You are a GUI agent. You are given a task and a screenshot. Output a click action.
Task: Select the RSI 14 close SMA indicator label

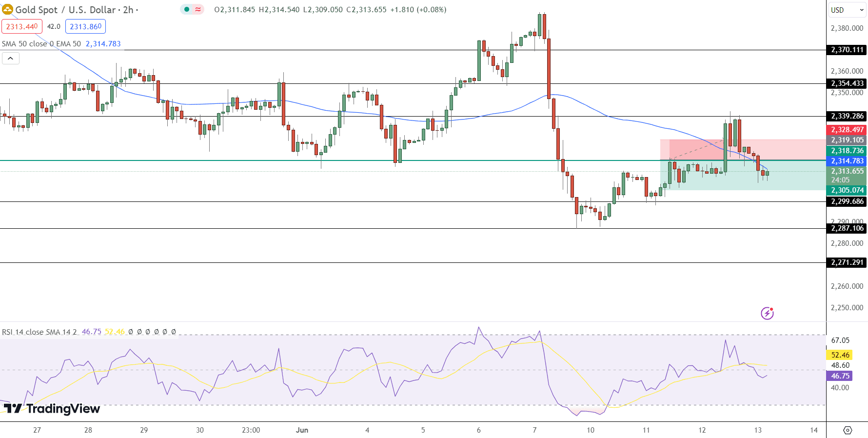point(39,332)
